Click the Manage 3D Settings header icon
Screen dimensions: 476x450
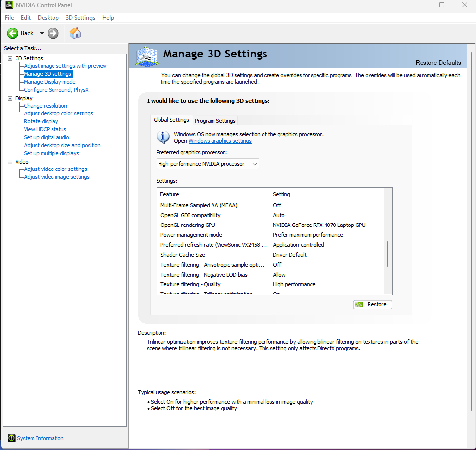click(147, 56)
